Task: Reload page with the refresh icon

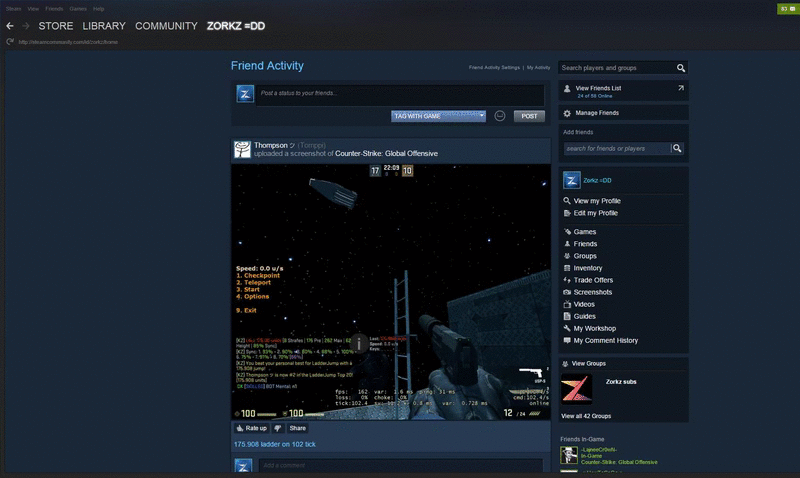Action: [x=10, y=42]
